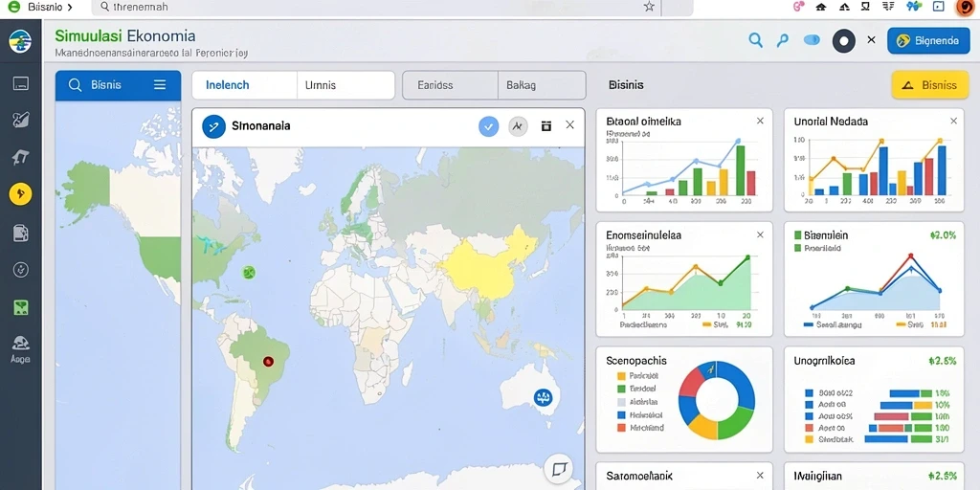Click the dark circular record icon
The height and width of the screenshot is (490, 980).
[x=844, y=41]
